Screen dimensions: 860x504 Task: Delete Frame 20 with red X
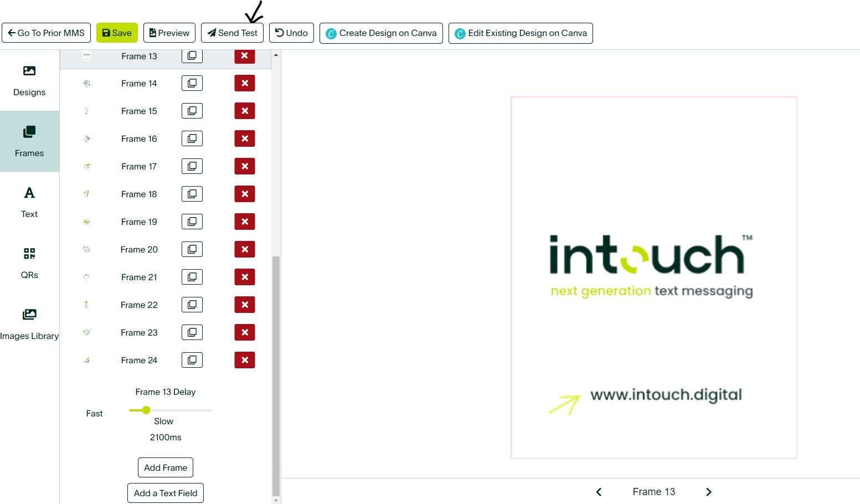pyautogui.click(x=245, y=249)
